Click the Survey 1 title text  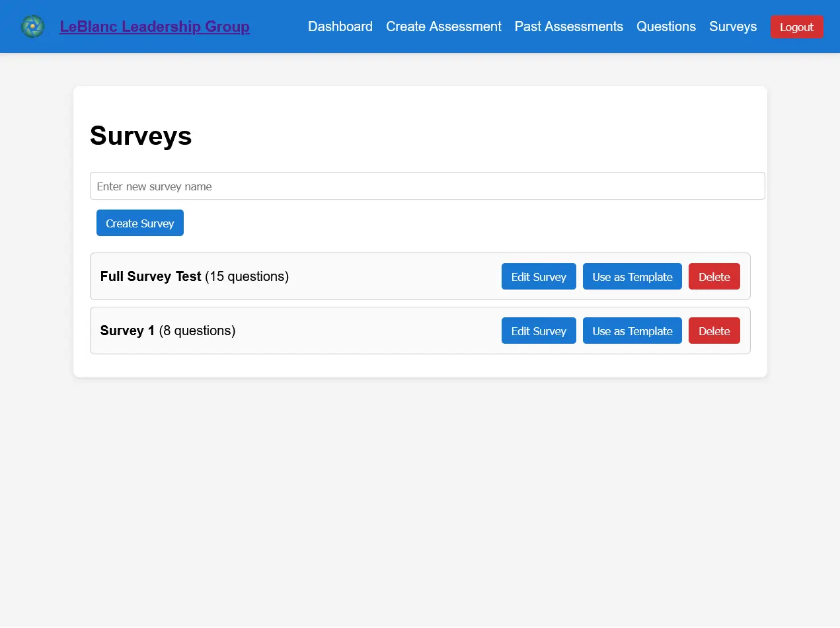tap(128, 331)
